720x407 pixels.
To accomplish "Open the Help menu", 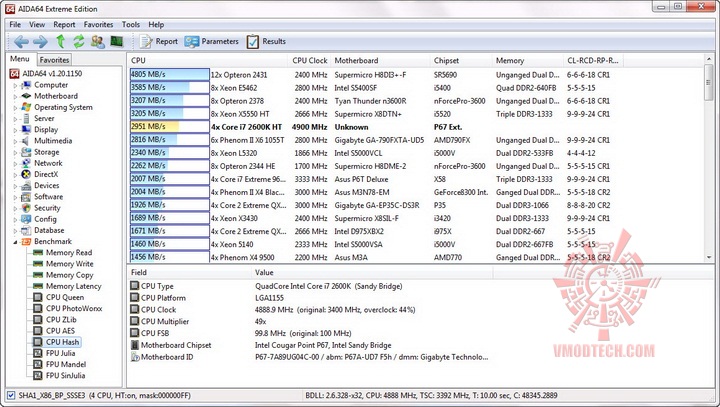I will click(x=156, y=25).
